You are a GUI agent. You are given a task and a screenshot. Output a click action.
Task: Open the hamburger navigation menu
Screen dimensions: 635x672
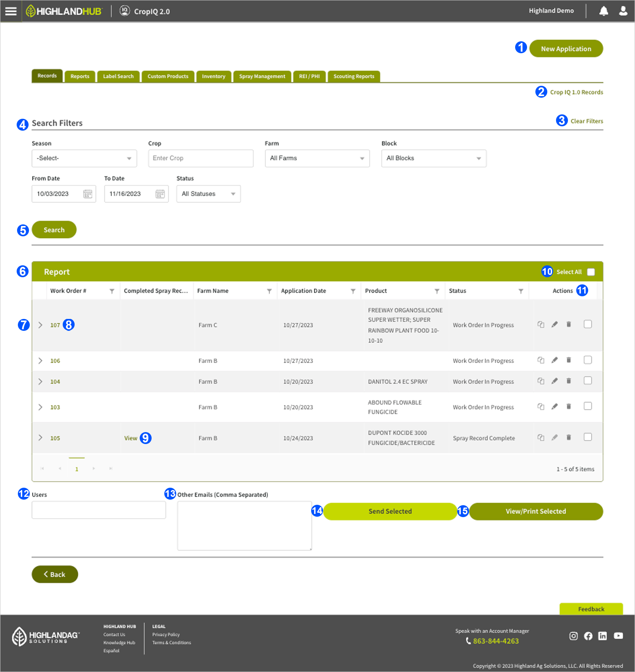pyautogui.click(x=11, y=11)
